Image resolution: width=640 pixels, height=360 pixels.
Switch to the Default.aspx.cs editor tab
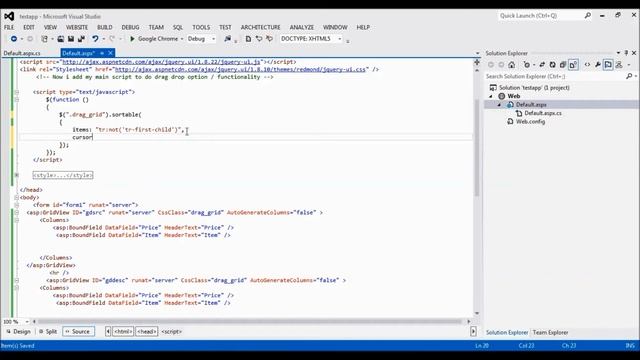click(x=22, y=53)
